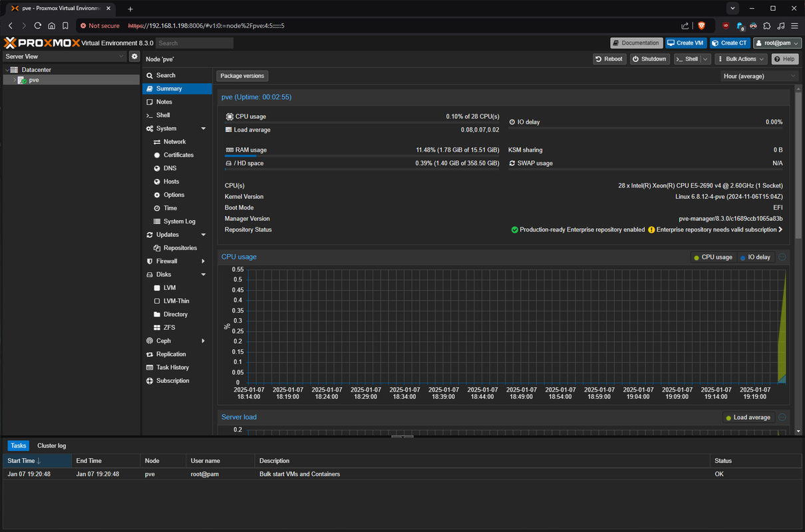Click the RAM usage progress bar
This screenshot has height=532, width=805.
pyautogui.click(x=362, y=156)
